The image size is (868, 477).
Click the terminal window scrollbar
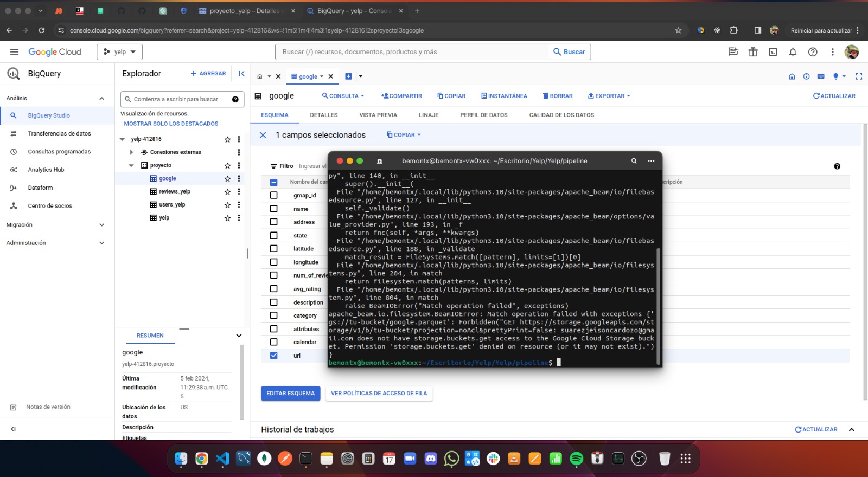pyautogui.click(x=659, y=306)
